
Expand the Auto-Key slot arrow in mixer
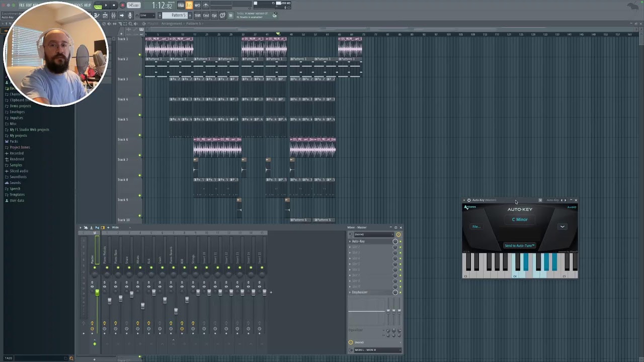tap(350, 241)
